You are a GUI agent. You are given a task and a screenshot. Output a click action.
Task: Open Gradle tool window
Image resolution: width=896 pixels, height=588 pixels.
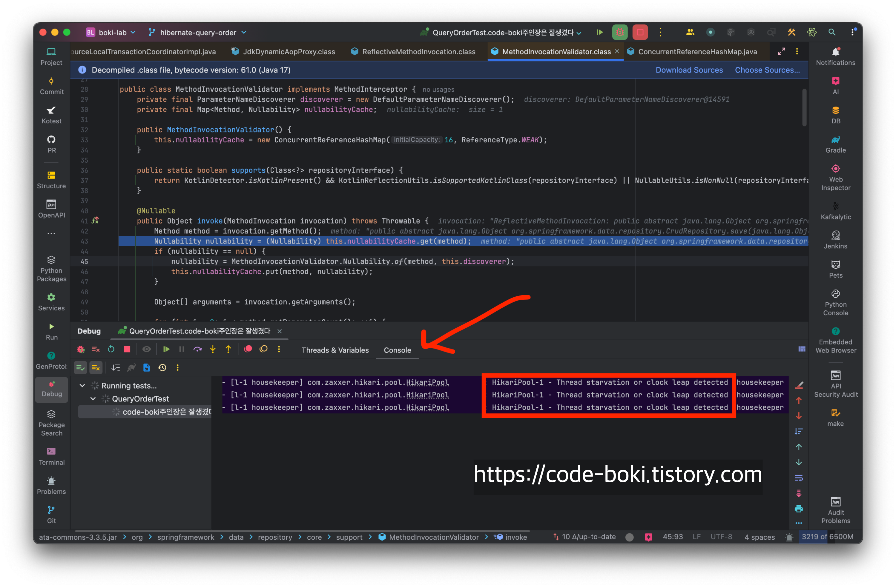click(835, 144)
